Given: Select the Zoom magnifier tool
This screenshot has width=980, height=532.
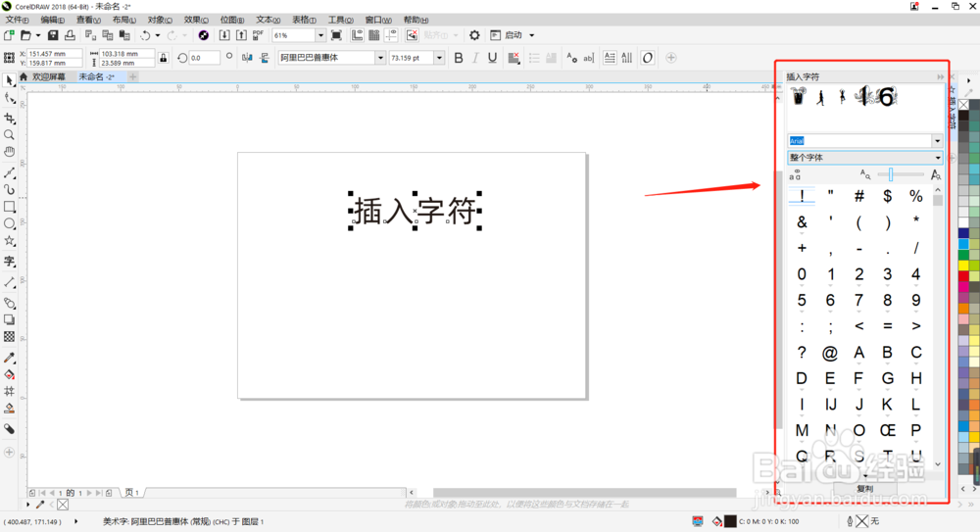Looking at the screenshot, I should [x=9, y=134].
